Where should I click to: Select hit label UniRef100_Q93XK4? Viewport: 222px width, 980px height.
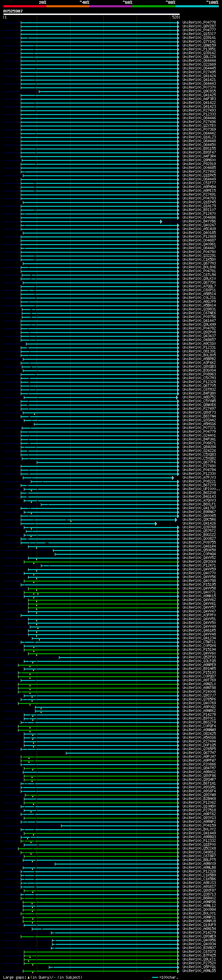(x=199, y=561)
